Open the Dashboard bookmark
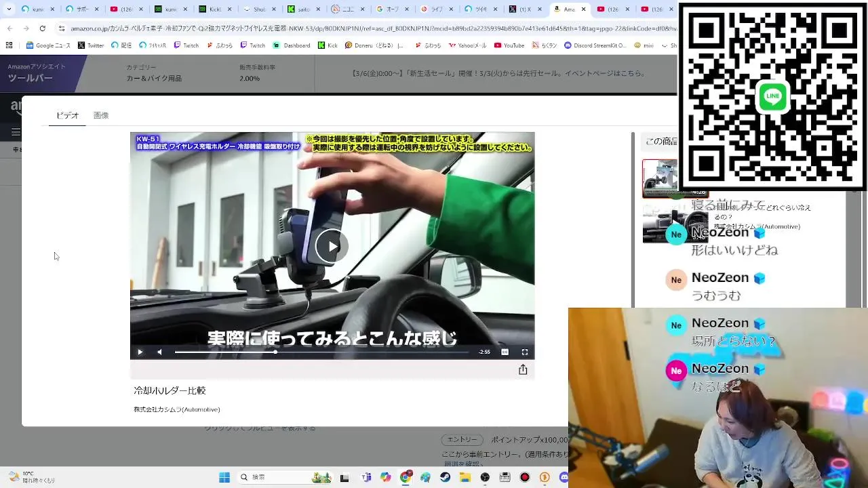Image resolution: width=868 pixels, height=488 pixels. tap(292, 45)
